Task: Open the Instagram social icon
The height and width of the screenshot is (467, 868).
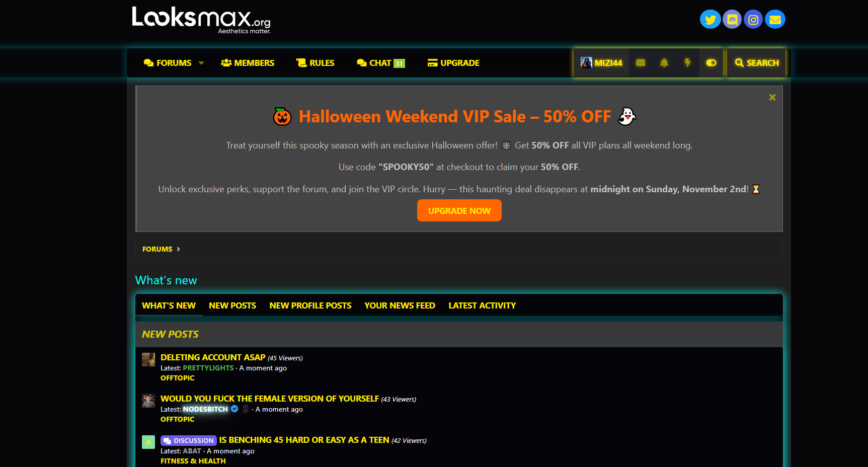Action: tap(753, 20)
